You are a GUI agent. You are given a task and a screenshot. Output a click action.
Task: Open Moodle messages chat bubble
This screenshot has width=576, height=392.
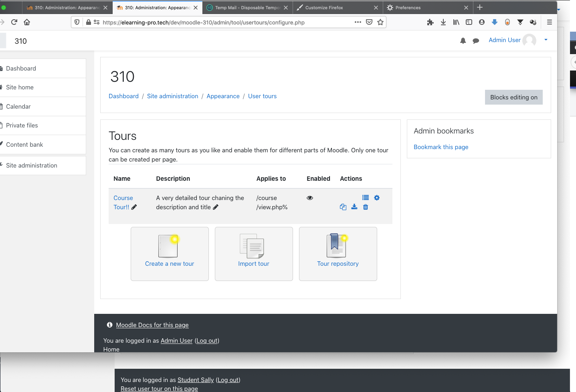coord(476,40)
